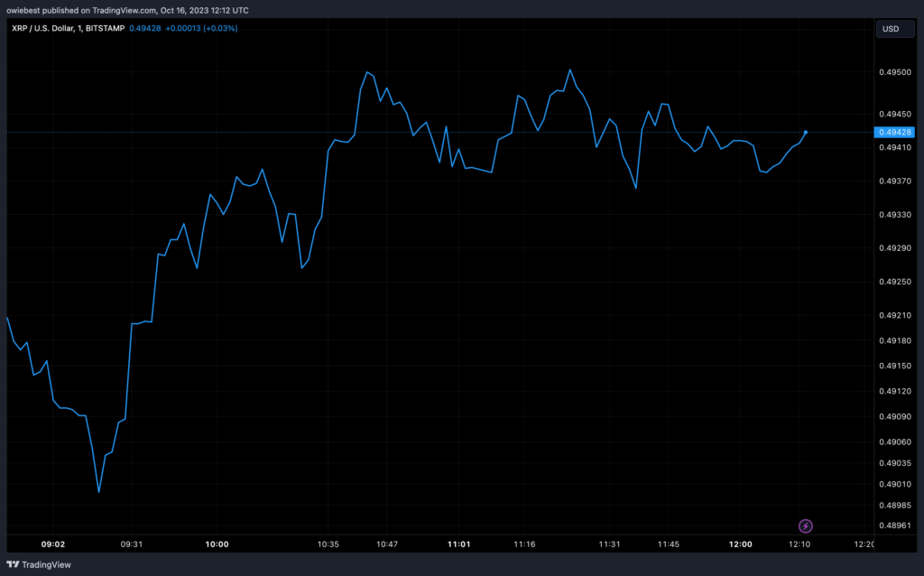Click the 0.49450 price axis label
Viewport: 924px width, 576px height.
click(894, 114)
